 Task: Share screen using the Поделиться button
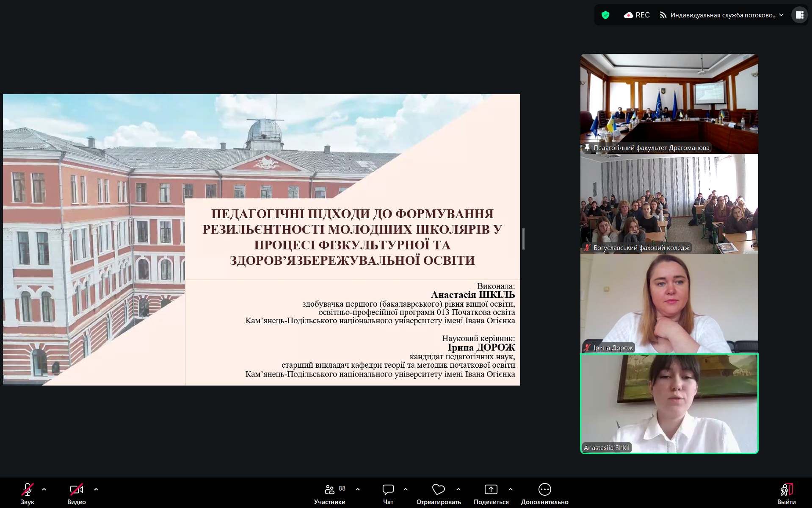(491, 494)
